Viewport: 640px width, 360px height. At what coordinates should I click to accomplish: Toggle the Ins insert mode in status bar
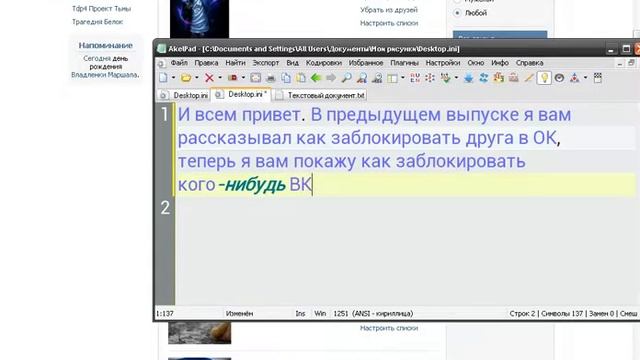(x=300, y=313)
